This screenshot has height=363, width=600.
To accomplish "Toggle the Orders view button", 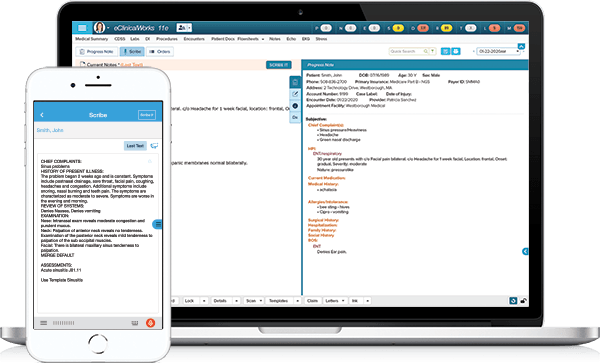I will (160, 52).
